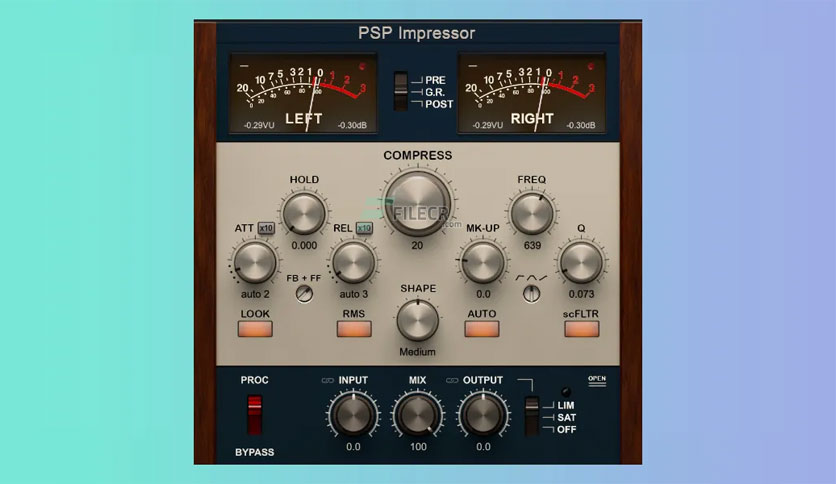Image resolution: width=836 pixels, height=484 pixels.
Task: Select the OFF label
Action: coord(566,430)
